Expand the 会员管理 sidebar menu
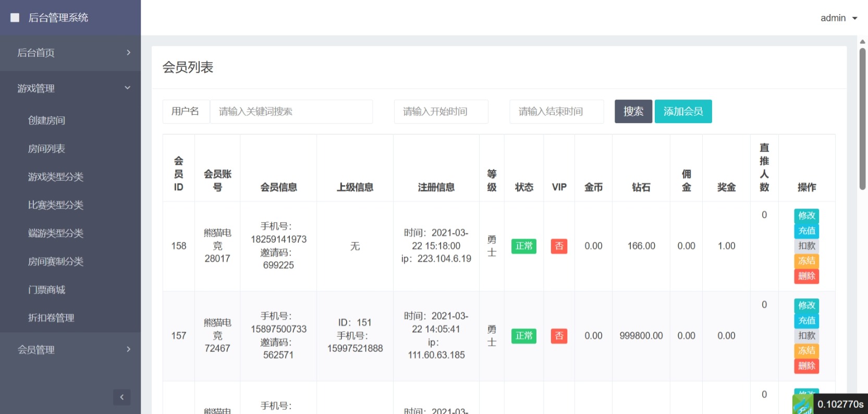The height and width of the screenshot is (414, 868). (x=70, y=349)
